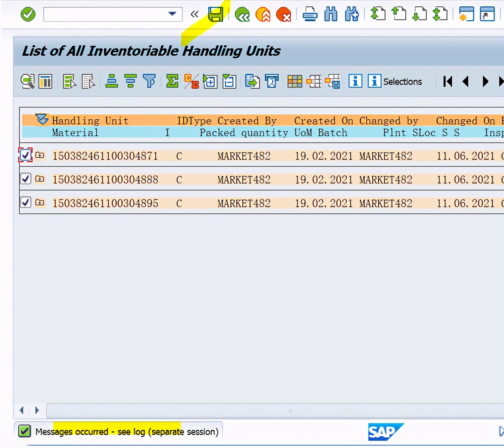The width and height of the screenshot is (504, 448).
Task: Collapse the command field with double chevron
Action: [194, 14]
